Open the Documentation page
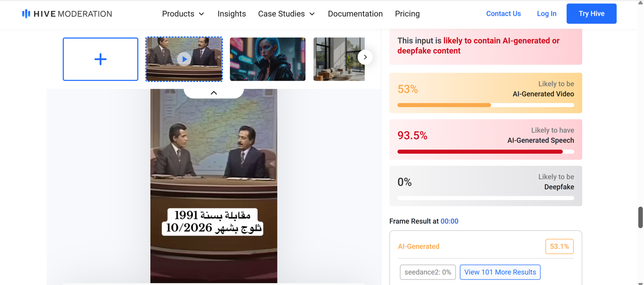Viewport: 644px width, 285px height. click(355, 14)
